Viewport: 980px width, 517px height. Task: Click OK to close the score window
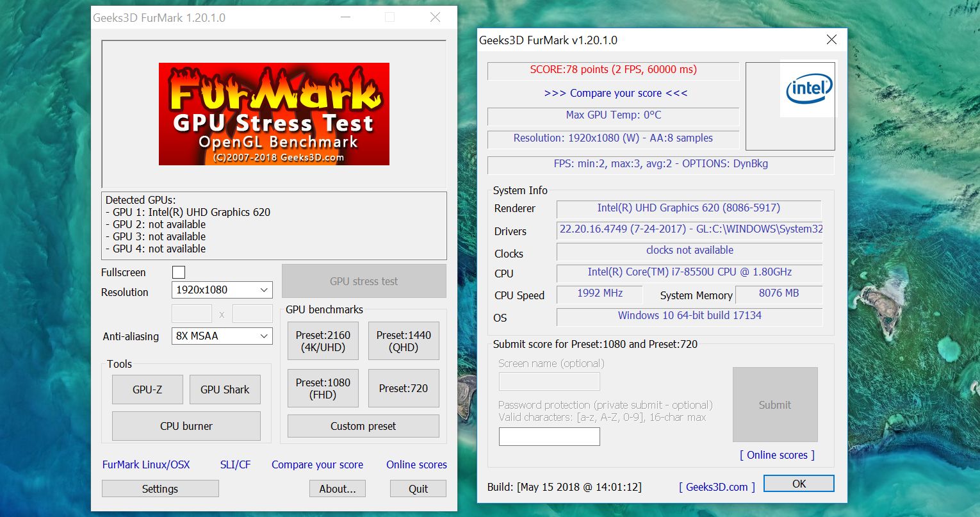click(799, 484)
